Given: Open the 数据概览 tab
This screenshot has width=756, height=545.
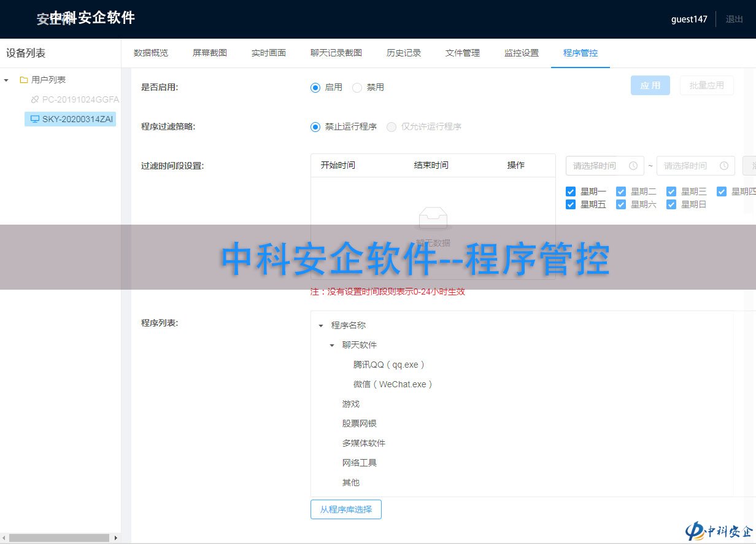Looking at the screenshot, I should (151, 53).
